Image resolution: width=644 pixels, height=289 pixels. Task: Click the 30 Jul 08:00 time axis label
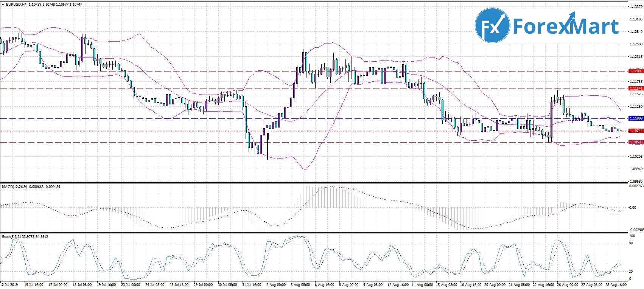(227, 285)
